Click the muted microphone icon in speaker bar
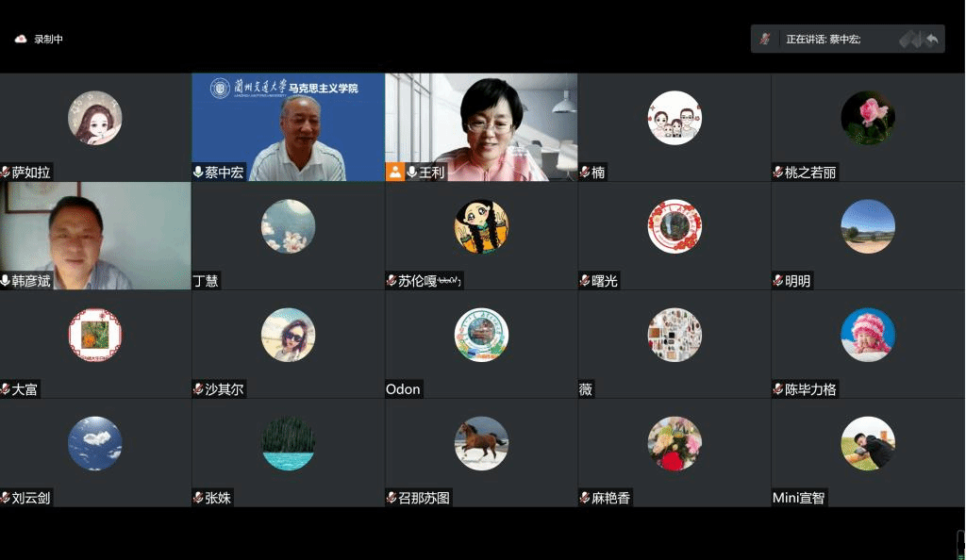Image resolution: width=966 pixels, height=560 pixels. coord(765,39)
